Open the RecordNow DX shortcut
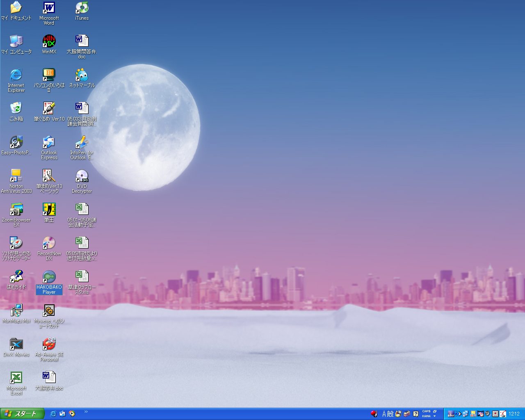525x420 pixels. (x=49, y=244)
